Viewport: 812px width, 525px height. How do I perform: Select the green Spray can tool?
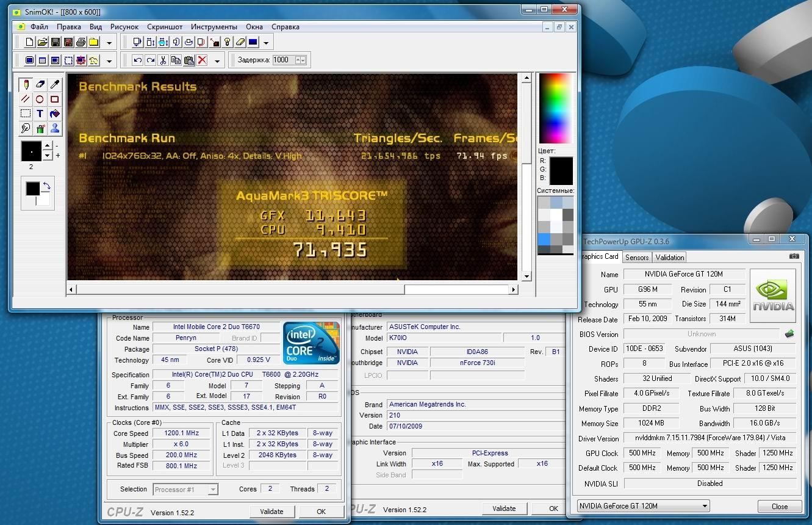point(40,128)
